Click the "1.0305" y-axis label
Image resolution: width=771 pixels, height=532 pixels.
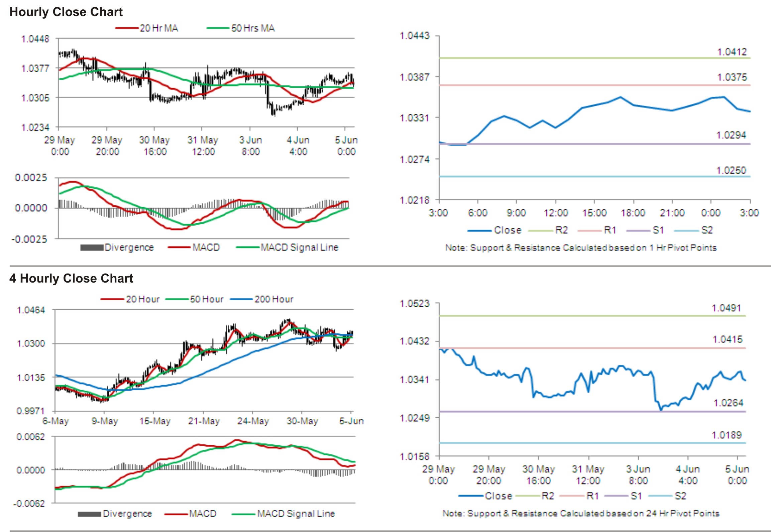click(35, 98)
